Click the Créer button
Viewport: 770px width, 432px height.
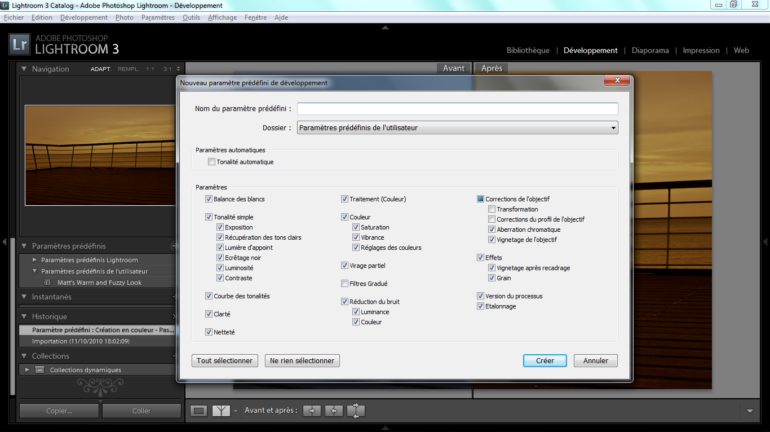click(544, 360)
